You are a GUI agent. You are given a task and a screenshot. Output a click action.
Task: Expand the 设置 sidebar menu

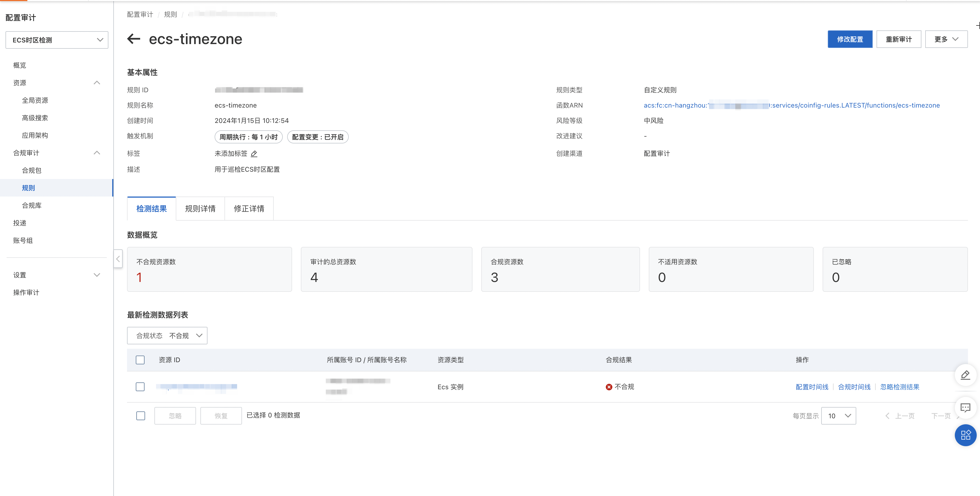97,275
